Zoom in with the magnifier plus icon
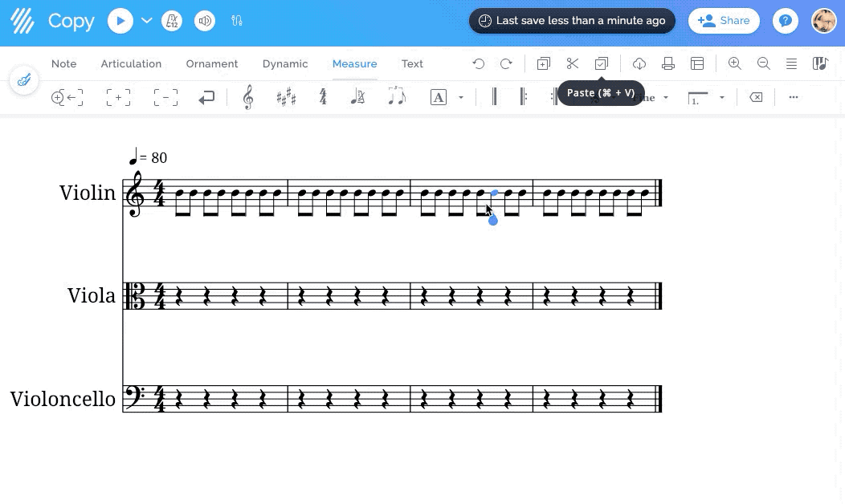The width and height of the screenshot is (845, 504). (x=734, y=63)
